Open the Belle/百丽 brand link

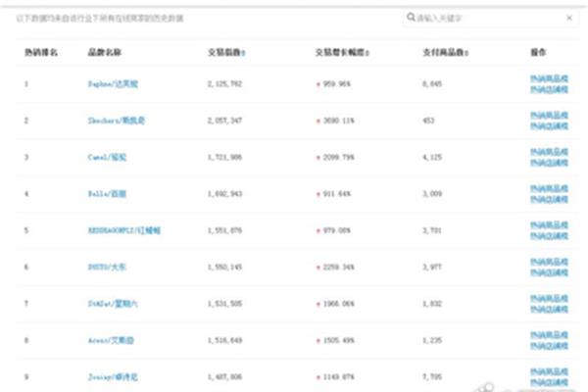click(x=107, y=194)
